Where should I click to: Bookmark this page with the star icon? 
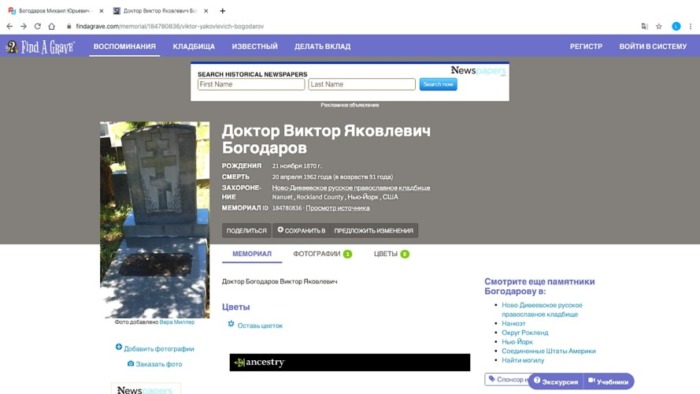pos(658,26)
